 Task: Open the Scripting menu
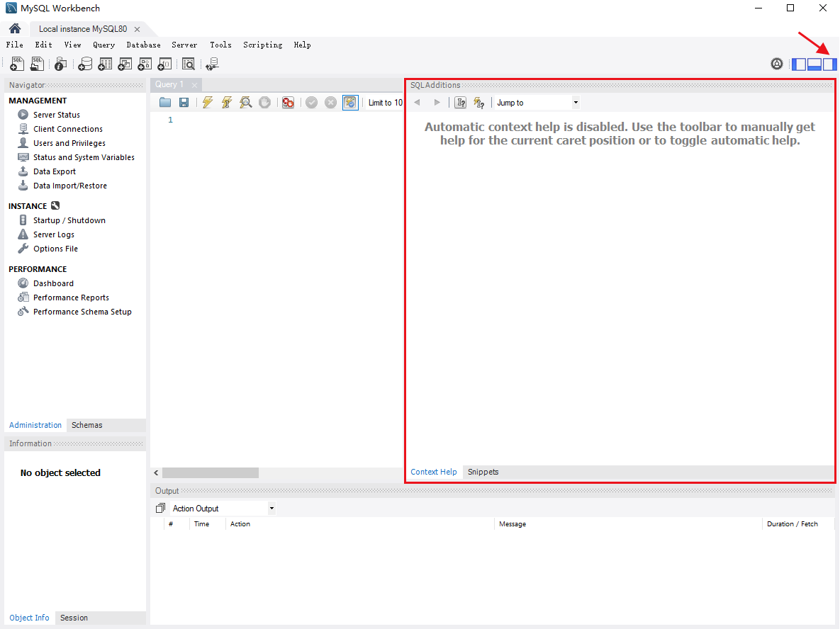pyautogui.click(x=262, y=45)
